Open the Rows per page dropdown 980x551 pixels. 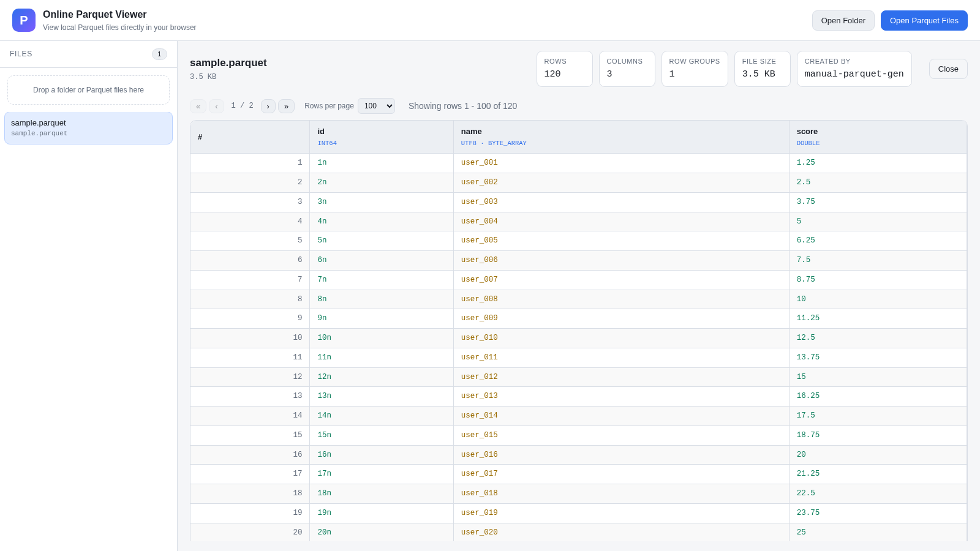376,106
